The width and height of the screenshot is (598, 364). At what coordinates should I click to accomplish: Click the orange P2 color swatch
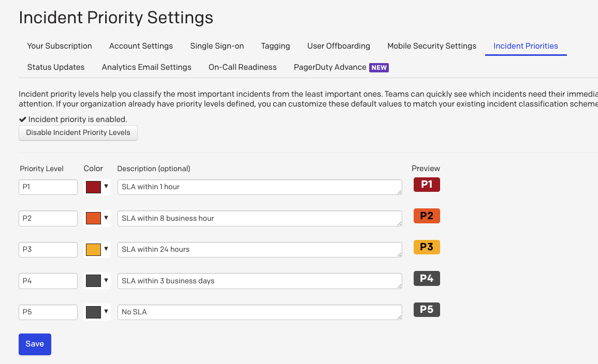[92, 218]
